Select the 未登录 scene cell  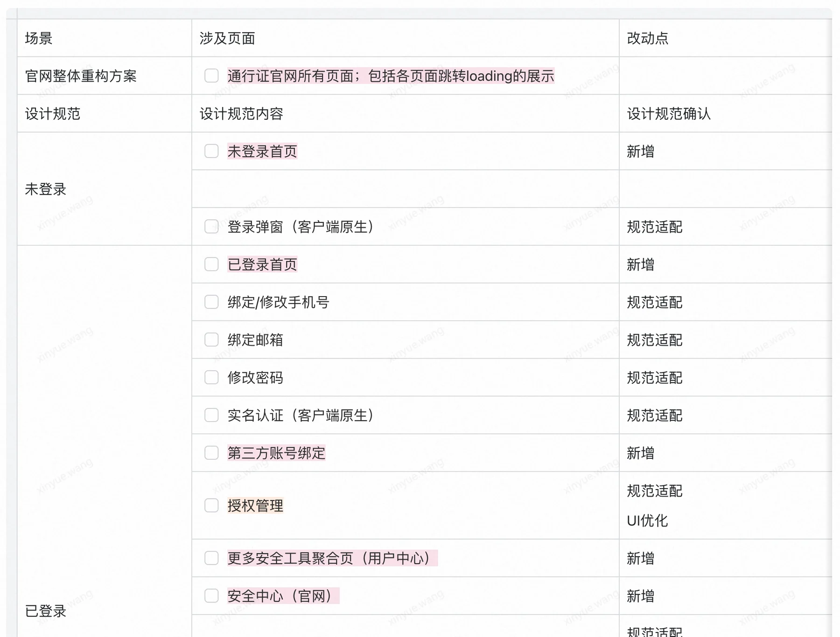tap(105, 189)
